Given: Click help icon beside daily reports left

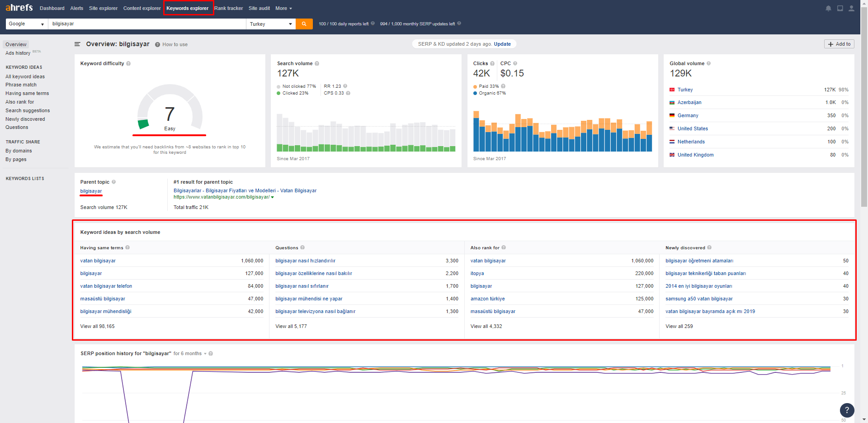Looking at the screenshot, I should point(373,24).
